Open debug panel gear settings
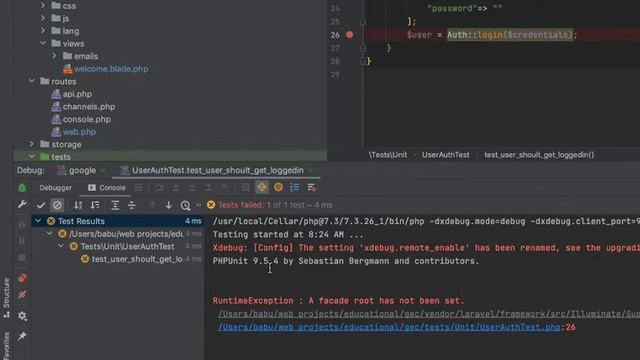The height and width of the screenshot is (360, 640). (x=22, y=316)
